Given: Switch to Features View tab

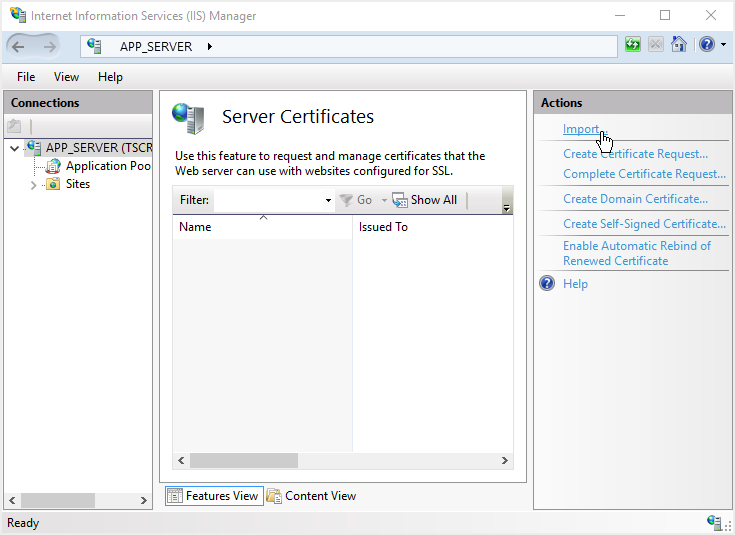Looking at the screenshot, I should click(x=214, y=496).
